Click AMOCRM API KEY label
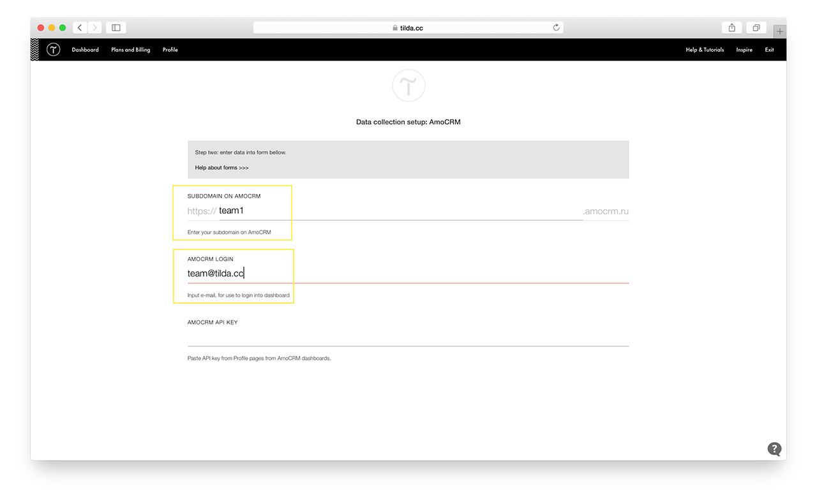817x504 pixels. point(213,322)
